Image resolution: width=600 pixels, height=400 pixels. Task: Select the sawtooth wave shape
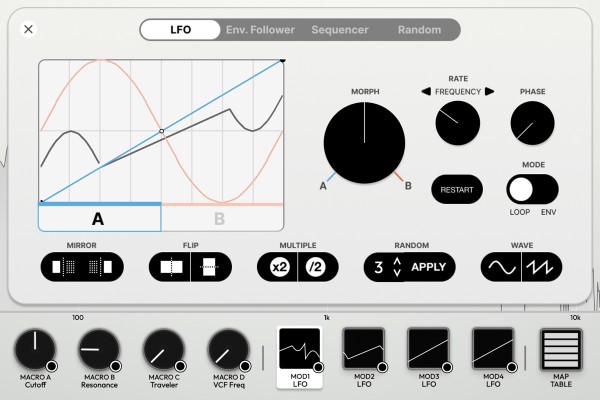coord(542,267)
